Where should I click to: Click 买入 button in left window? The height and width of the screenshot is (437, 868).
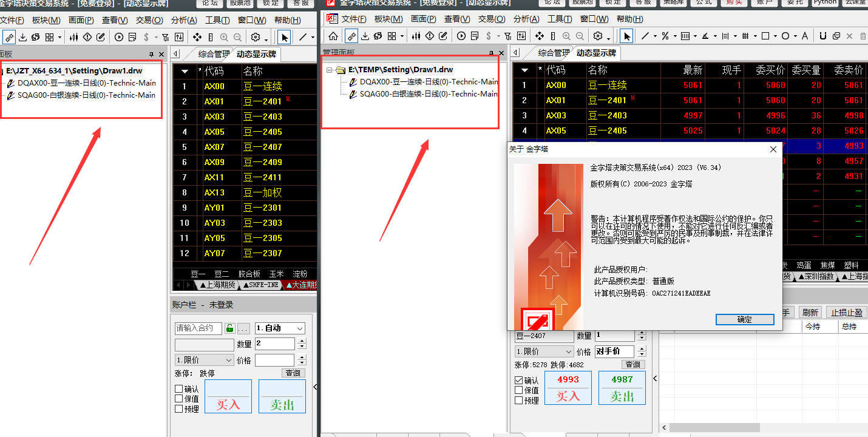tap(228, 397)
